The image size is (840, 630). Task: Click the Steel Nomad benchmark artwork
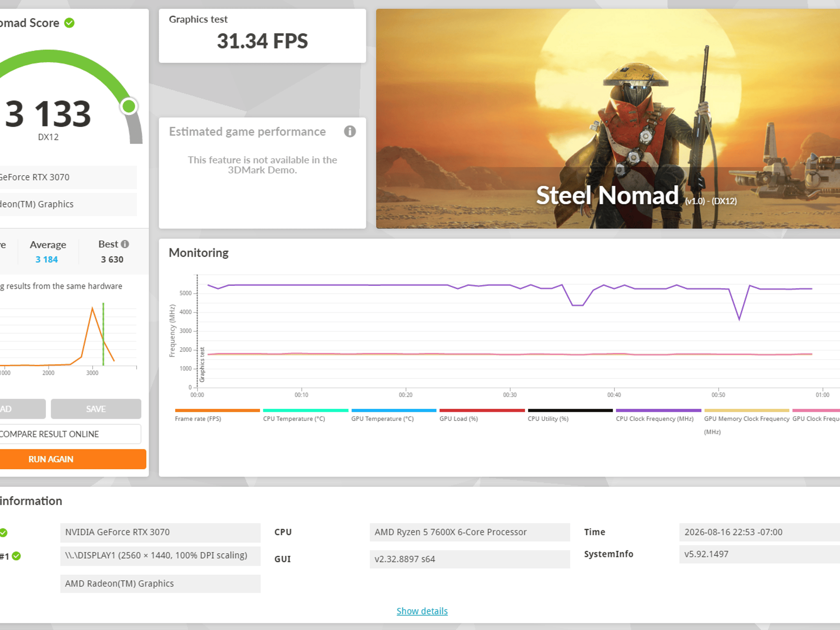coord(608,119)
